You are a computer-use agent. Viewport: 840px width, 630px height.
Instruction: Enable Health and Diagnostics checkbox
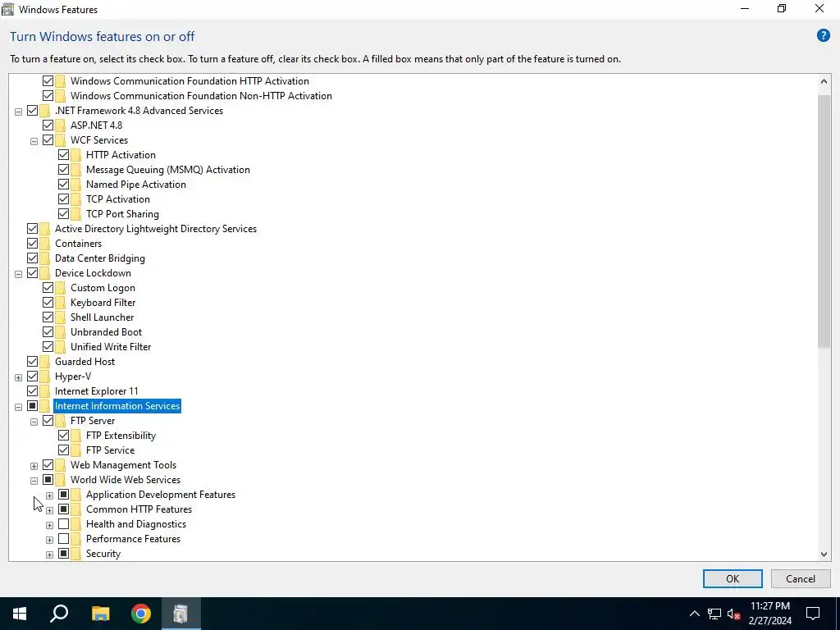pyautogui.click(x=63, y=524)
